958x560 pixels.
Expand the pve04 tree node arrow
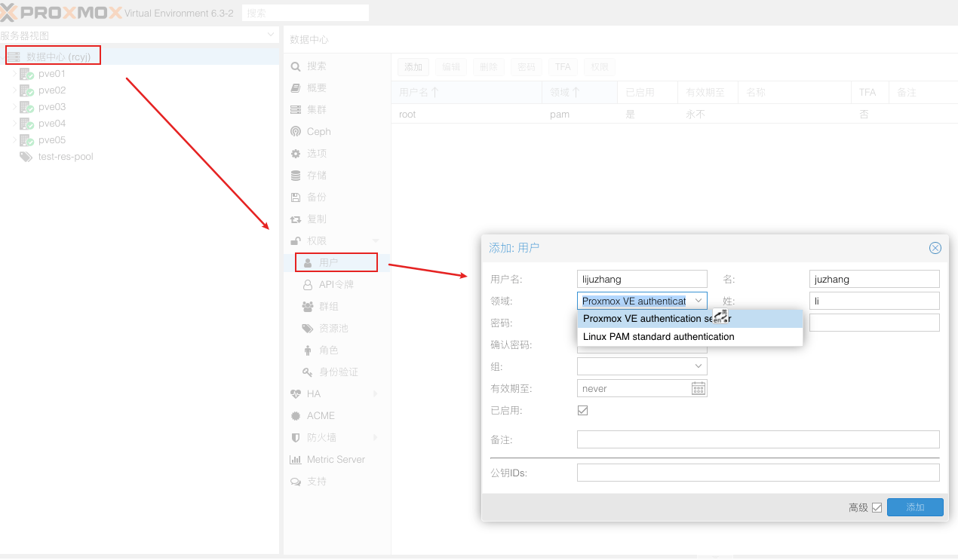(x=14, y=124)
